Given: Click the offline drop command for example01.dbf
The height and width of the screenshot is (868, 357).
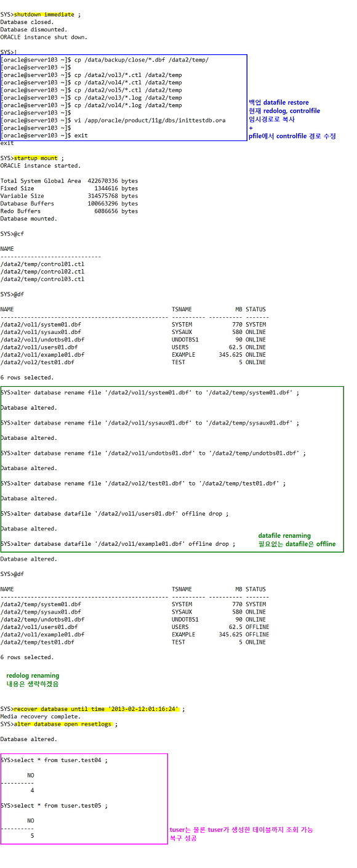Looking at the screenshot, I should click(x=118, y=544).
